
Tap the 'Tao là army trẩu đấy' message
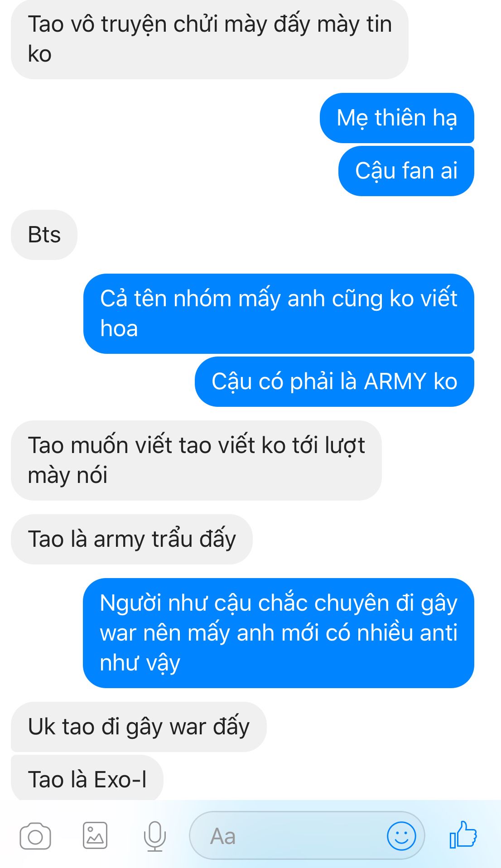tap(132, 539)
